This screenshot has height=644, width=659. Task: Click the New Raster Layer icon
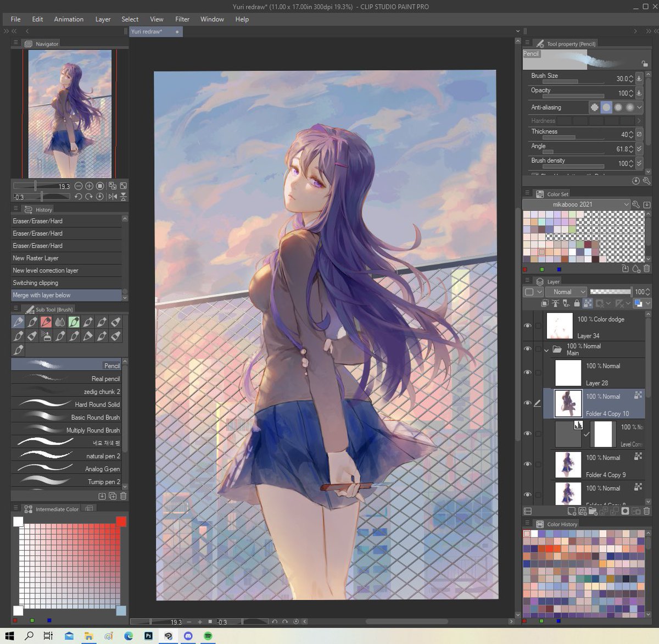point(571,512)
